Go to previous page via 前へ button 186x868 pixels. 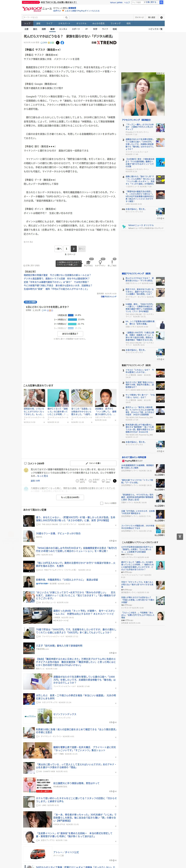pos(58,249)
